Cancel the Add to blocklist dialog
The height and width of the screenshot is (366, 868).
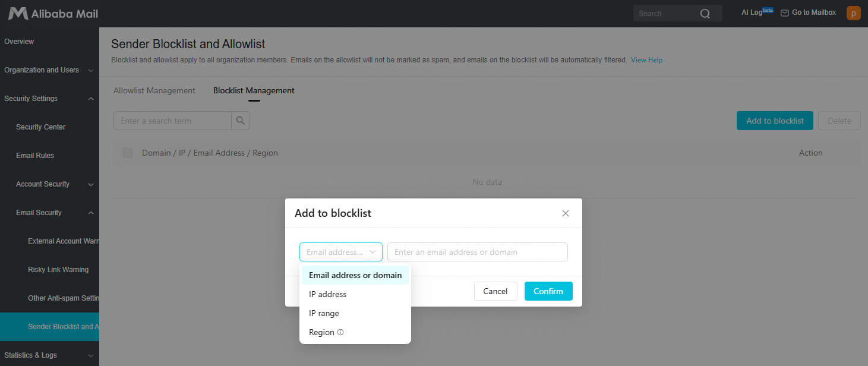pyautogui.click(x=495, y=291)
